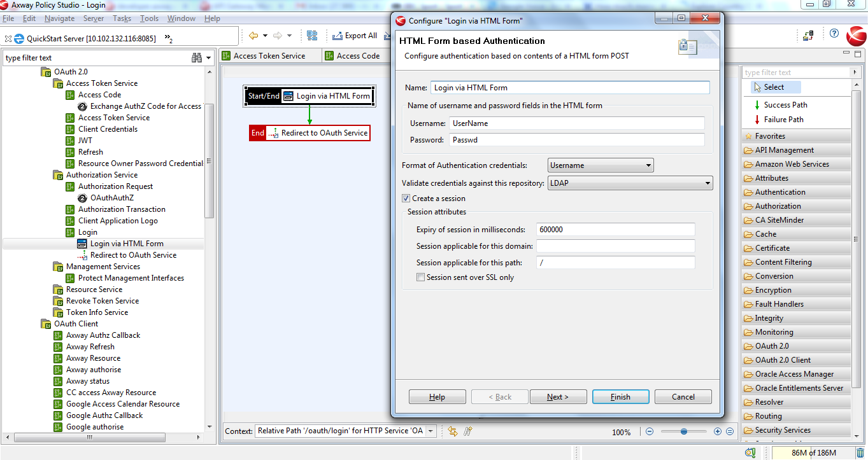Click the Login via HTML Form filter node icon on the canvas
Image resolution: width=868 pixels, height=460 pixels.
pos(288,96)
